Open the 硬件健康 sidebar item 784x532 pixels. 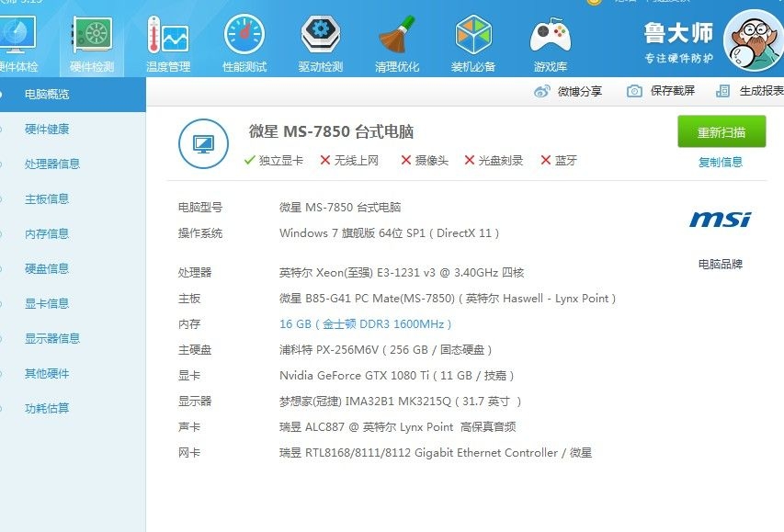click(x=47, y=129)
